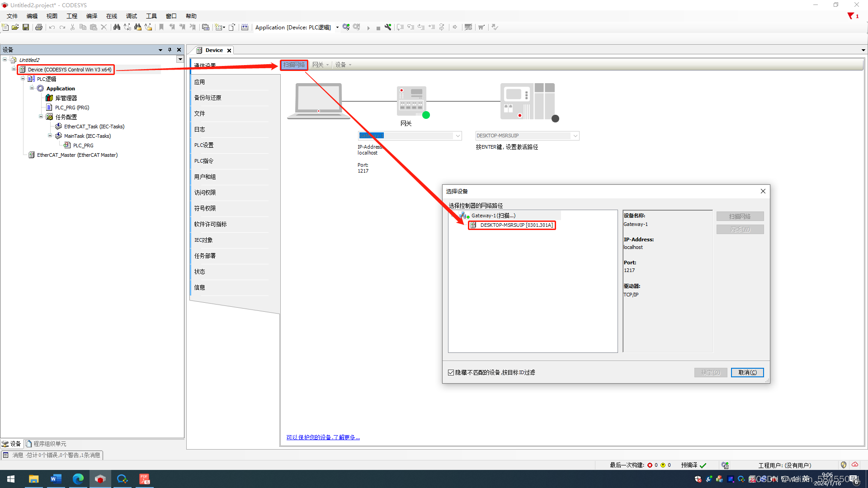The height and width of the screenshot is (488, 868).
Task: Click the Paste toolbar icon
Action: click(93, 27)
